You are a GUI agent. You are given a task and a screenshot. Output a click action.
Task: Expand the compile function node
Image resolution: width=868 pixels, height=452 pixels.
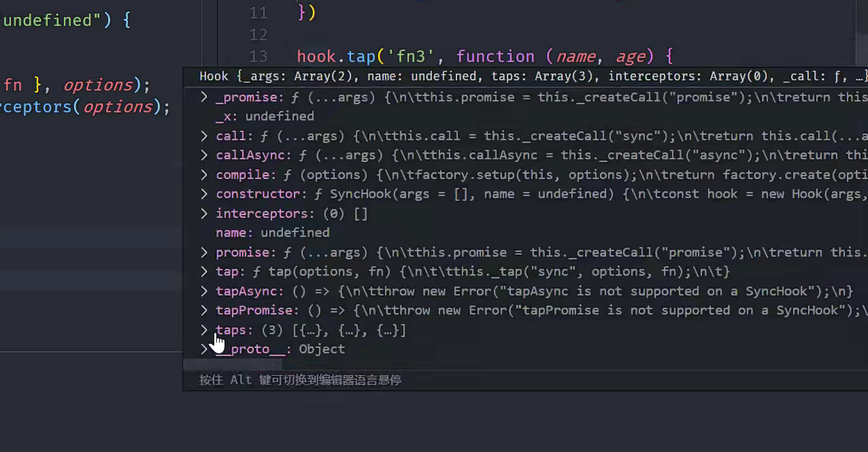[x=204, y=175]
